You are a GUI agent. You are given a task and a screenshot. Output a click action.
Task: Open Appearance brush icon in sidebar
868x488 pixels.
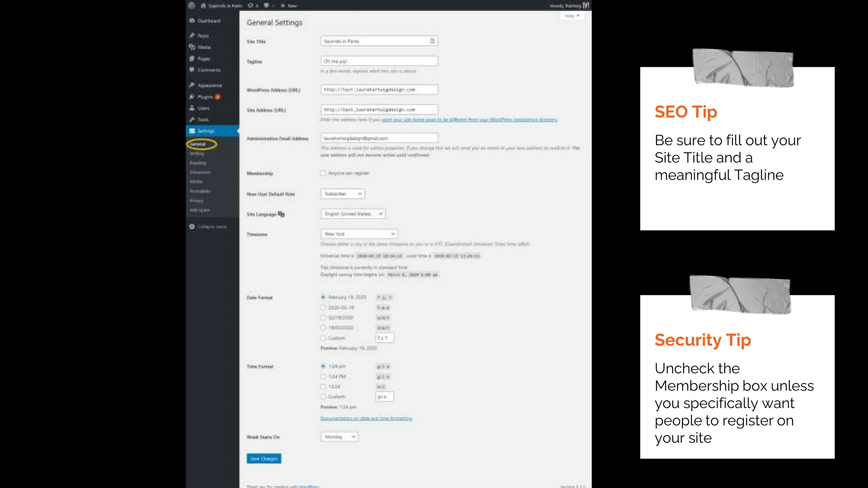point(192,85)
